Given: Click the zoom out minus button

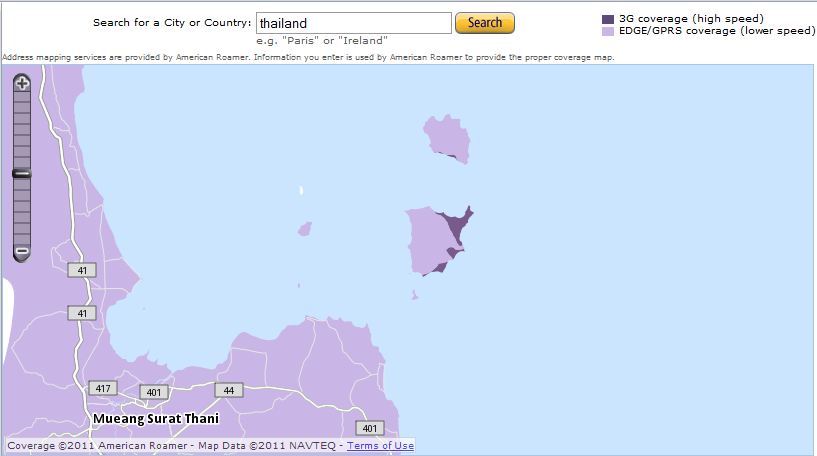Looking at the screenshot, I should tap(22, 251).
